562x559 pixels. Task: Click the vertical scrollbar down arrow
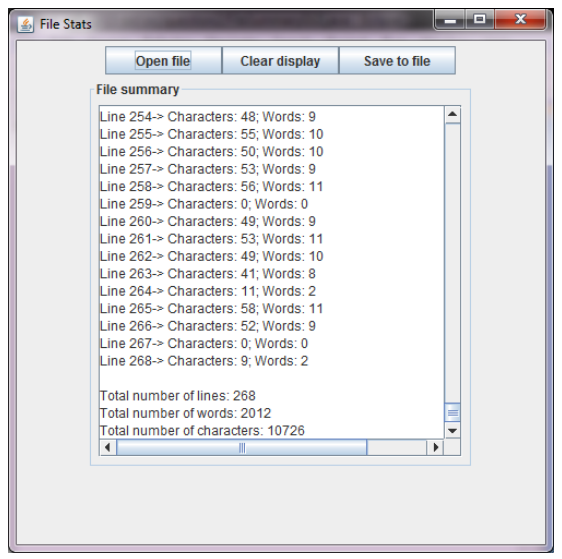[453, 431]
